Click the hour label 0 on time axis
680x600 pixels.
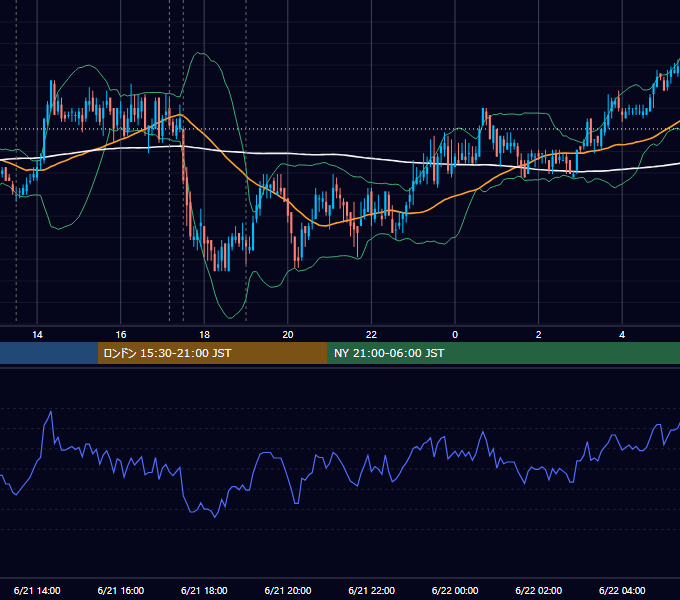point(455,335)
